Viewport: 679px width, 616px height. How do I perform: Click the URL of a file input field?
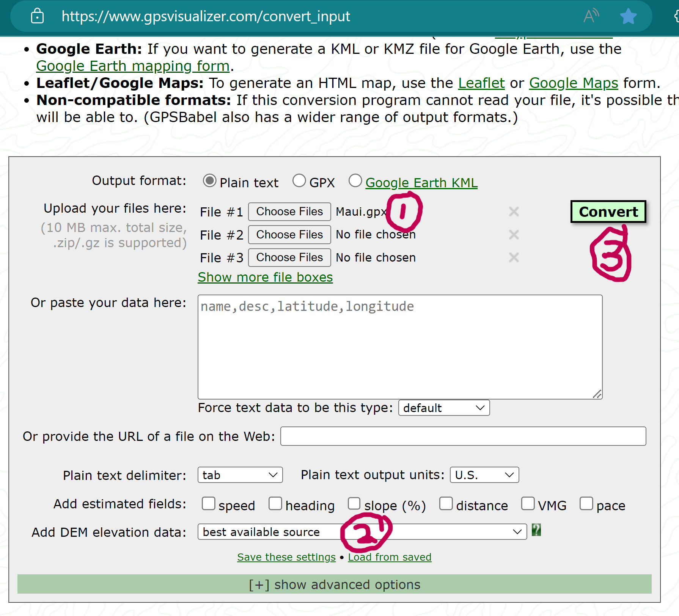[463, 436]
